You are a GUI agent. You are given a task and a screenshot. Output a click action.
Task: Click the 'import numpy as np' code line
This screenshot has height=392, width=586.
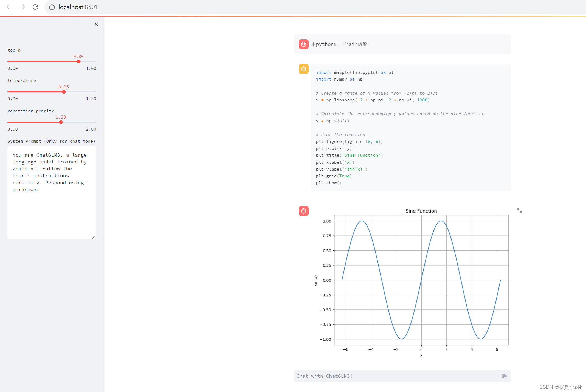pyautogui.click(x=339, y=79)
